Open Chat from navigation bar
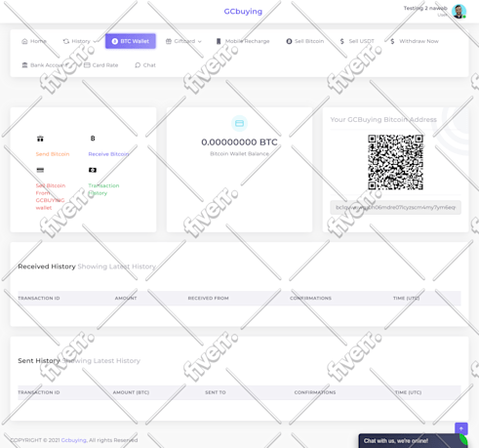 [145, 65]
